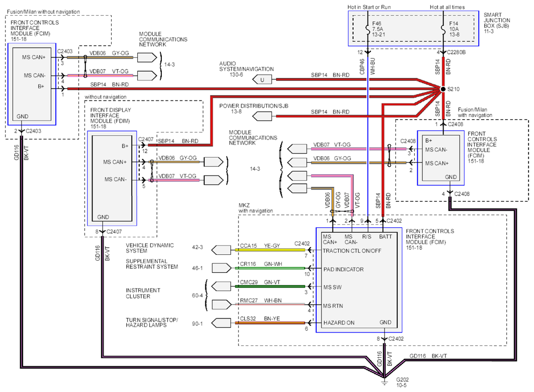Select the yellow CCA15 wire
The height and width of the screenshot is (392, 534).
click(x=270, y=250)
